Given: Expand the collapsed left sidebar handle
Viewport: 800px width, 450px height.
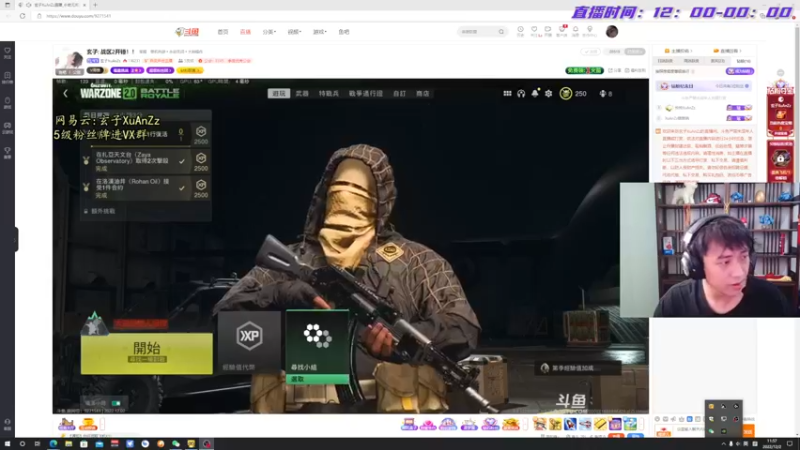Looking at the screenshot, I should point(16,239).
